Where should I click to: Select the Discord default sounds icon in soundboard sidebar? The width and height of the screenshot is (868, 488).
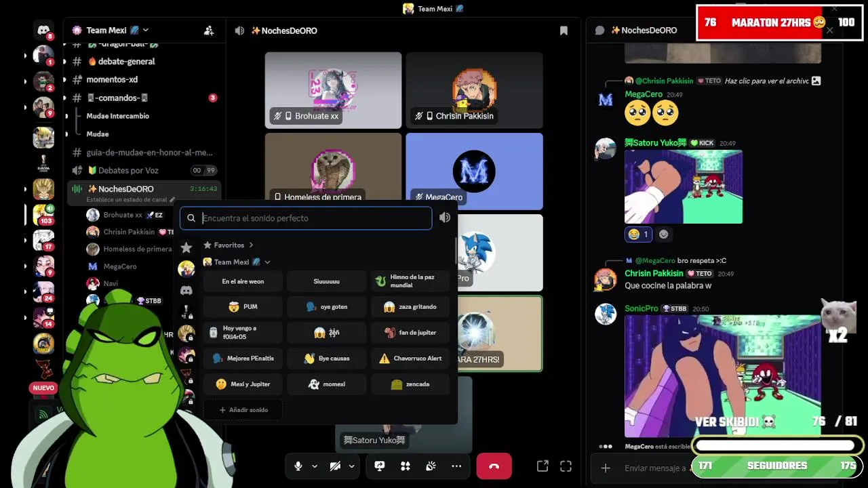[186, 290]
